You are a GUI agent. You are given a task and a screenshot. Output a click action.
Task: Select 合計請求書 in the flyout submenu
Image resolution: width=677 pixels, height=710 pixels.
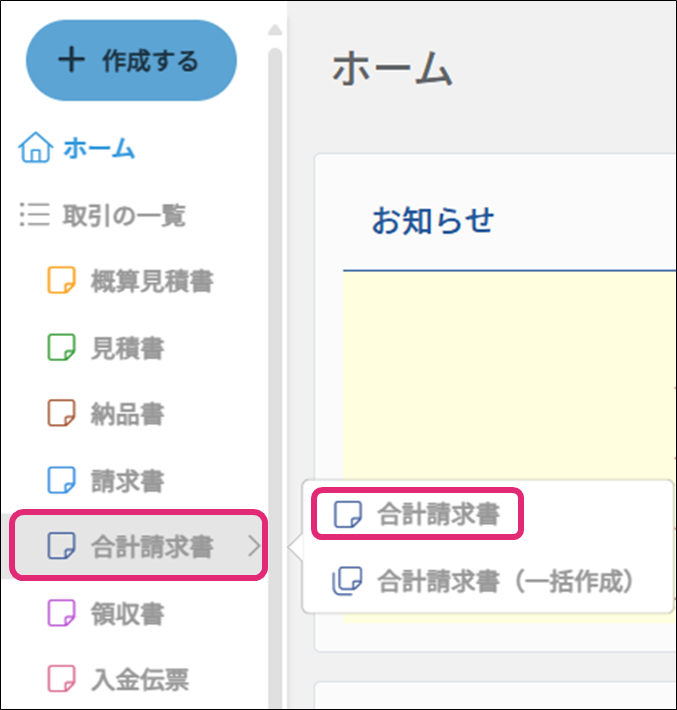point(436,515)
